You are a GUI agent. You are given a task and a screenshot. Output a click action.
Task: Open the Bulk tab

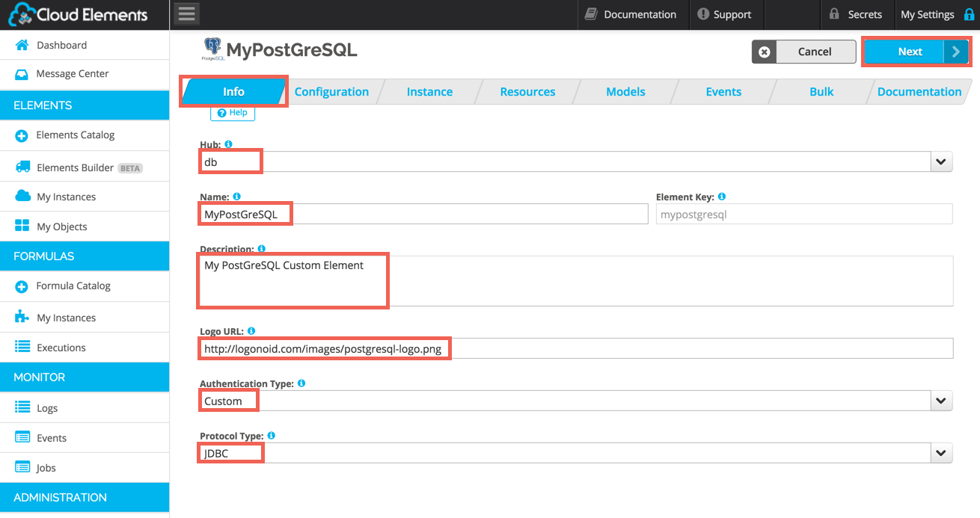click(x=821, y=91)
